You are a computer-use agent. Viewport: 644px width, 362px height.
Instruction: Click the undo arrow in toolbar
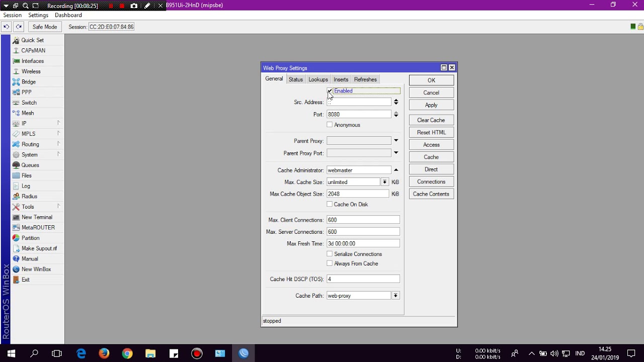[6, 27]
